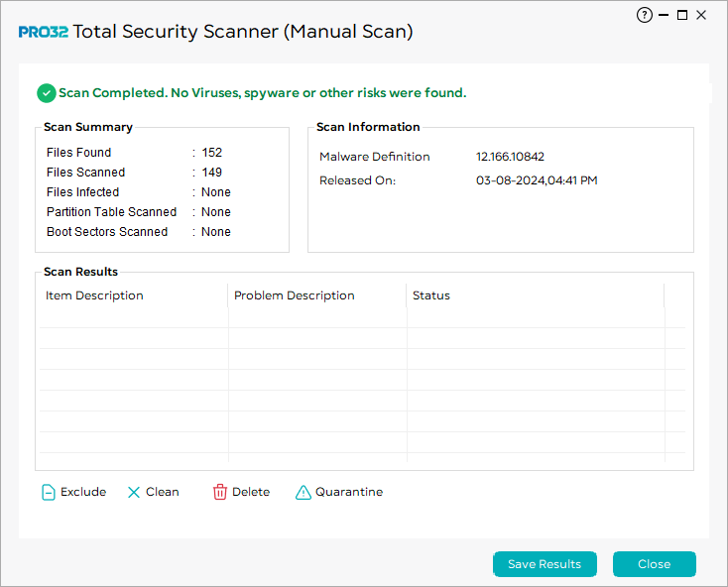
Task: Click the Delete trash bin icon
Action: click(220, 493)
